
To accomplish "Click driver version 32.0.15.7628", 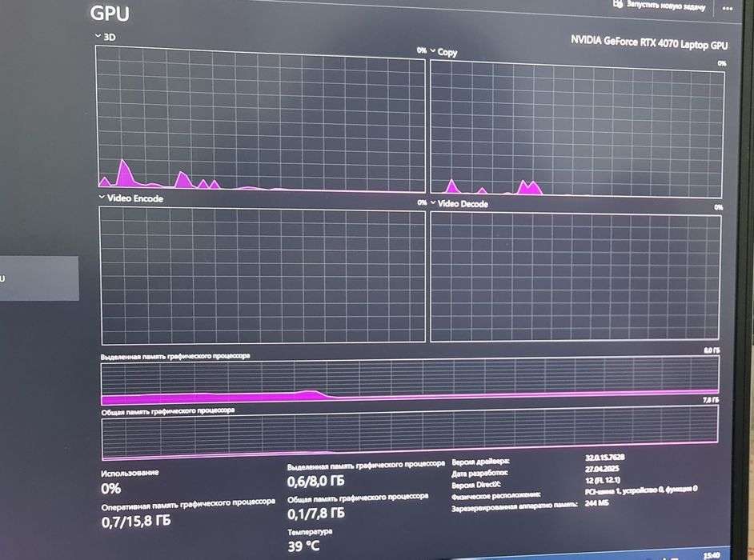I will (x=605, y=458).
